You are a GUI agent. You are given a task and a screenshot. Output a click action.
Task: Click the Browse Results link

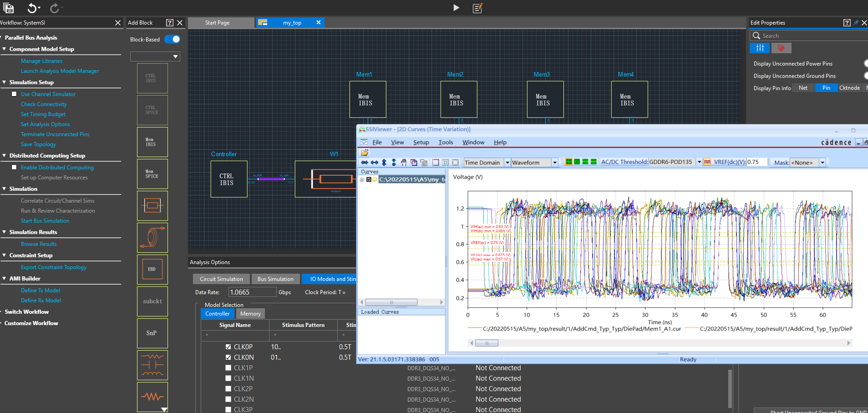39,244
